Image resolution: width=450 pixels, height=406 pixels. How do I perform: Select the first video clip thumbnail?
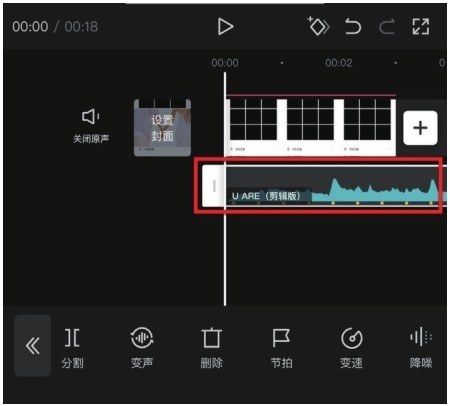click(253, 127)
